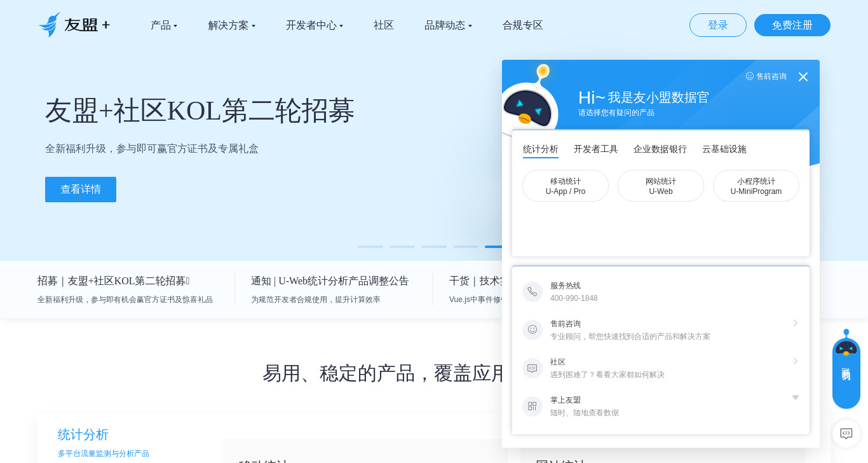868x463 pixels.
Task: Click the floating community chat icon button
Action: [x=846, y=434]
